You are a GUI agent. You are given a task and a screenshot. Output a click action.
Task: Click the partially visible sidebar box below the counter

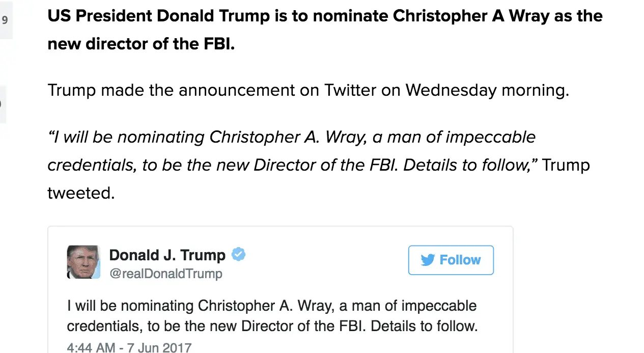coord(3,104)
